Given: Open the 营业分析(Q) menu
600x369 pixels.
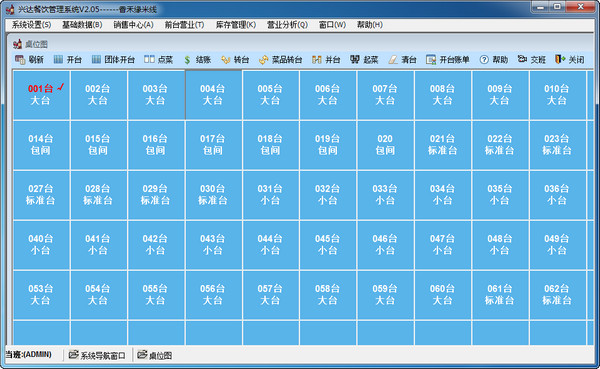Looking at the screenshot, I should (x=287, y=25).
